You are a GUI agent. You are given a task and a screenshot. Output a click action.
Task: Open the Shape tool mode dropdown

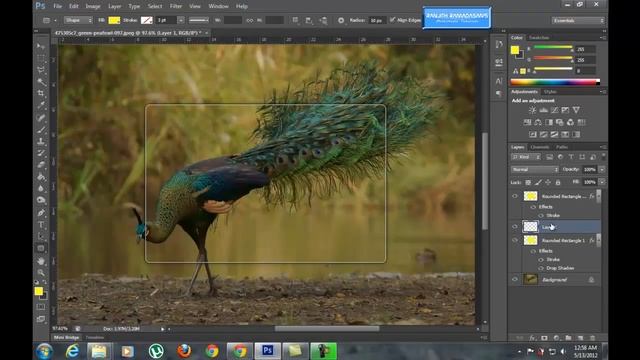point(78,20)
